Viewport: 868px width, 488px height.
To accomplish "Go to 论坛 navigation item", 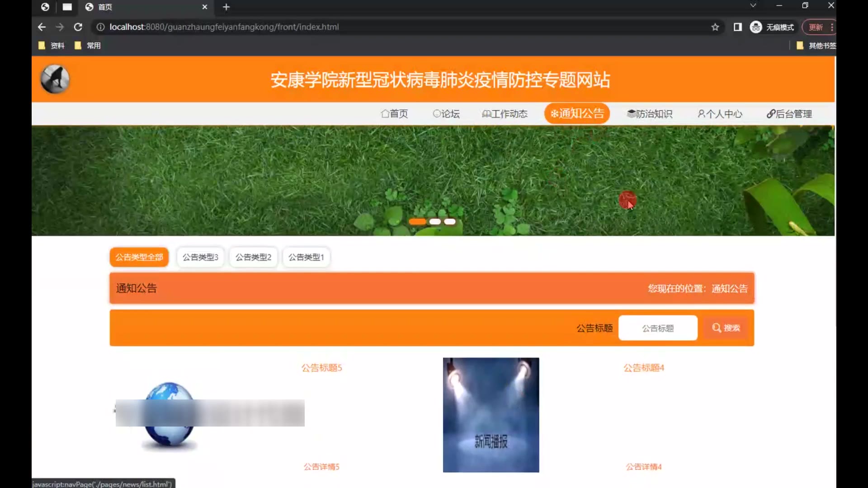I will click(x=446, y=114).
